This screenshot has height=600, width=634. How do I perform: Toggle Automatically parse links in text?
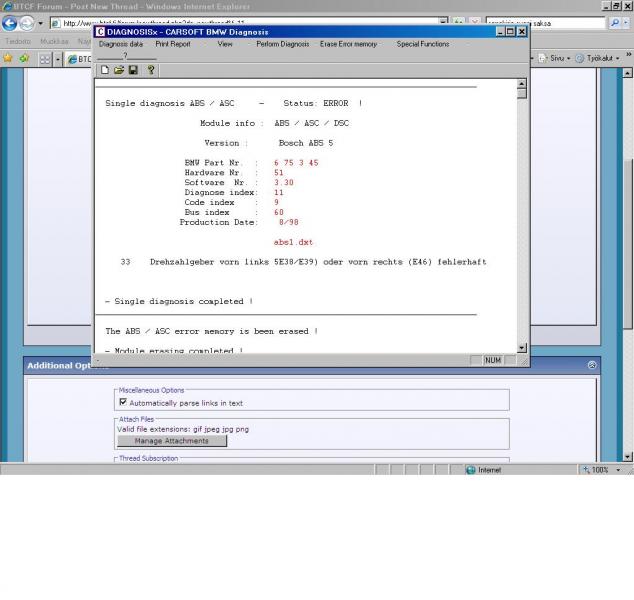pyautogui.click(x=123, y=402)
